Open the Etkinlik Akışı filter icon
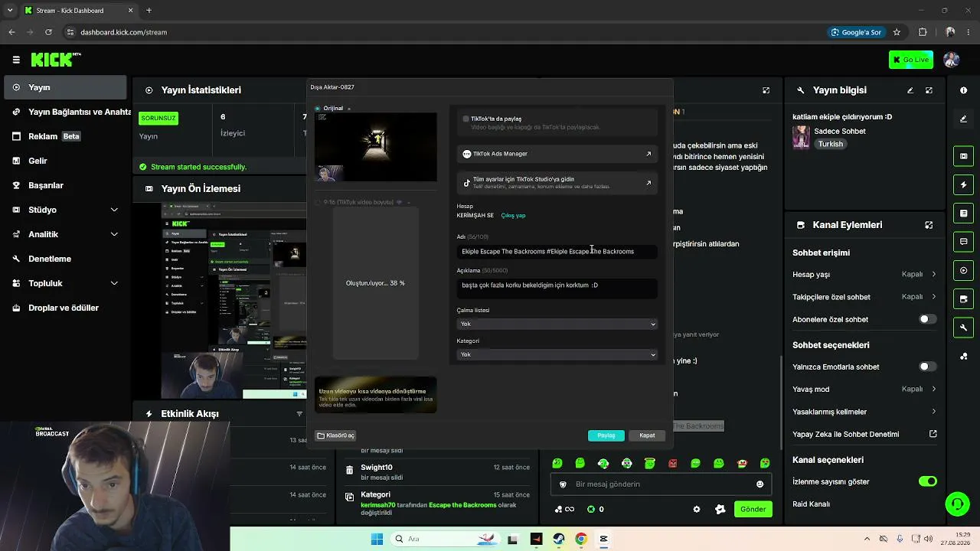Screen dimensions: 980x551 pyautogui.click(x=299, y=414)
